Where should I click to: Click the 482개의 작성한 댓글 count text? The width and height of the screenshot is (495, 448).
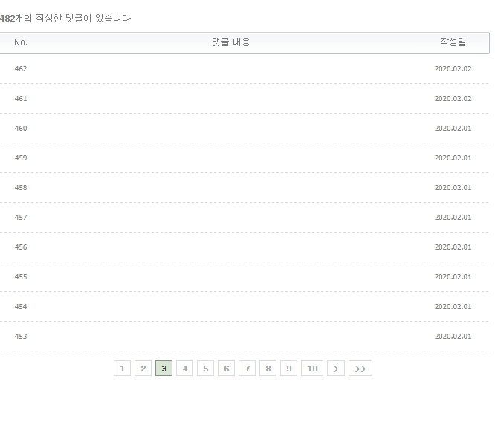click(65, 18)
